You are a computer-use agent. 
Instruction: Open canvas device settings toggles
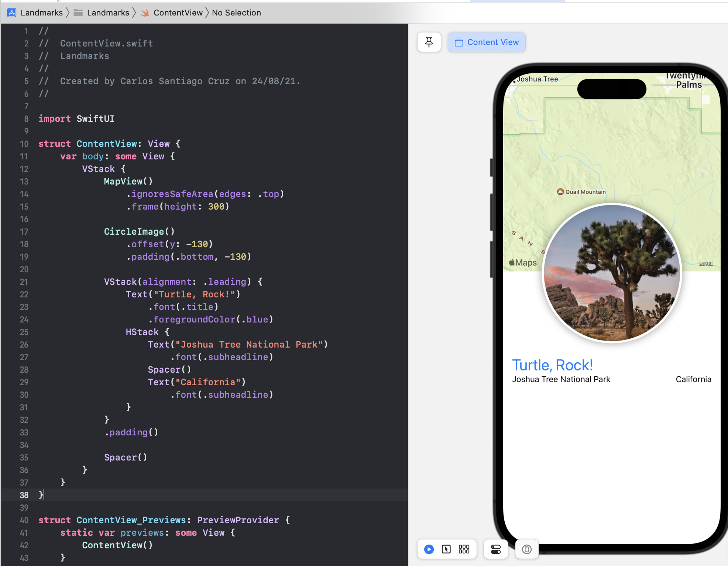[x=496, y=549]
